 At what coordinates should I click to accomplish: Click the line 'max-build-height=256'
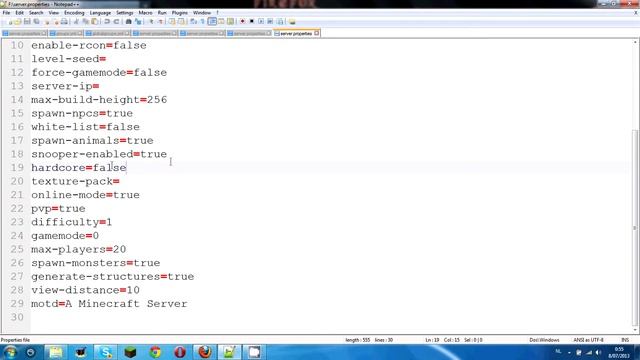pyautogui.click(x=99, y=100)
